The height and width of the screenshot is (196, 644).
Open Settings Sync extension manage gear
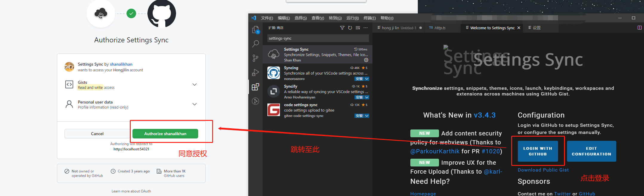(x=366, y=60)
